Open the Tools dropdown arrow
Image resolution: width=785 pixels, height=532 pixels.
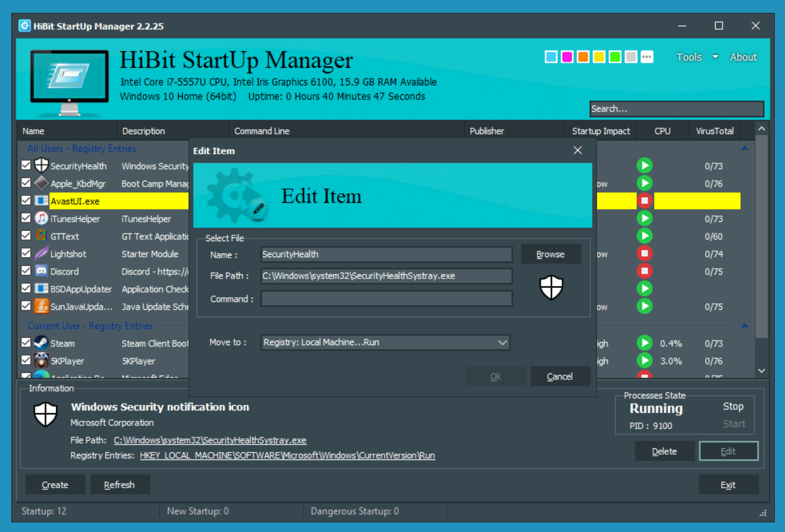715,57
